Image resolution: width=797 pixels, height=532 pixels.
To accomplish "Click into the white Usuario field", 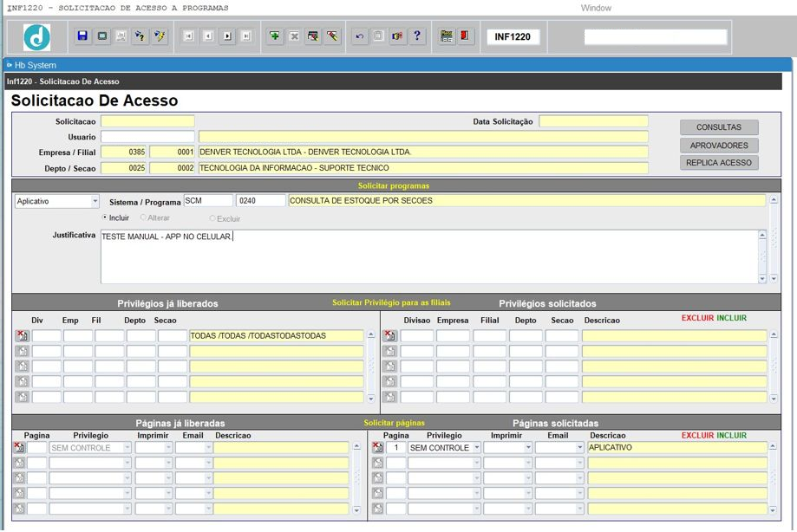I will pyautogui.click(x=147, y=137).
